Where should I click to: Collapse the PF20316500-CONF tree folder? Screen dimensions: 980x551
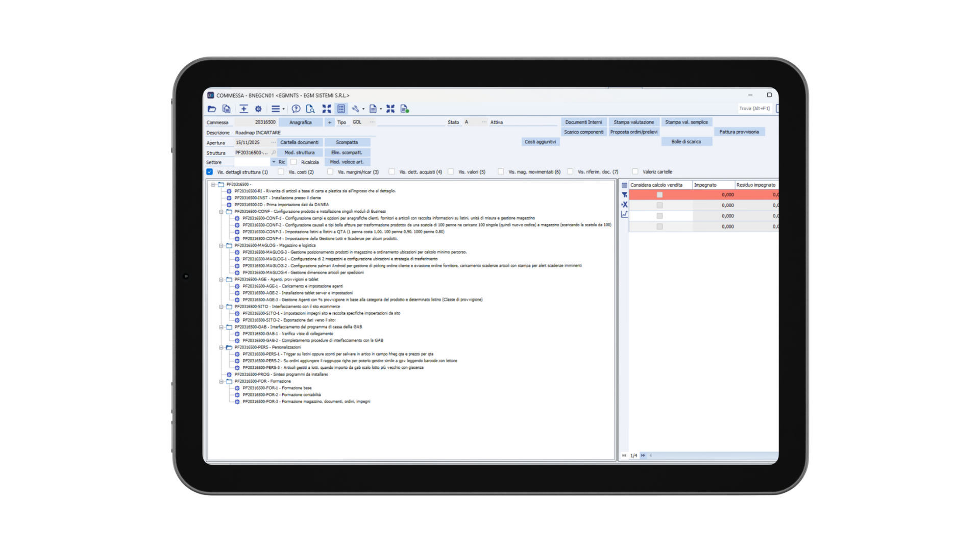221,211
